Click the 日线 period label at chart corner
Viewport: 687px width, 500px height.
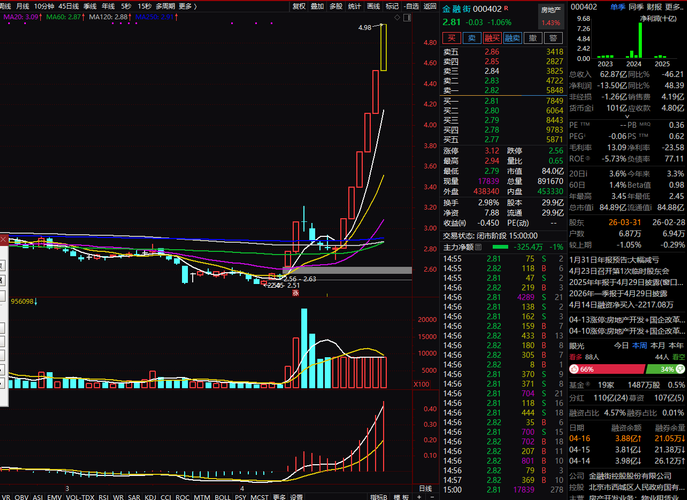click(x=425, y=488)
